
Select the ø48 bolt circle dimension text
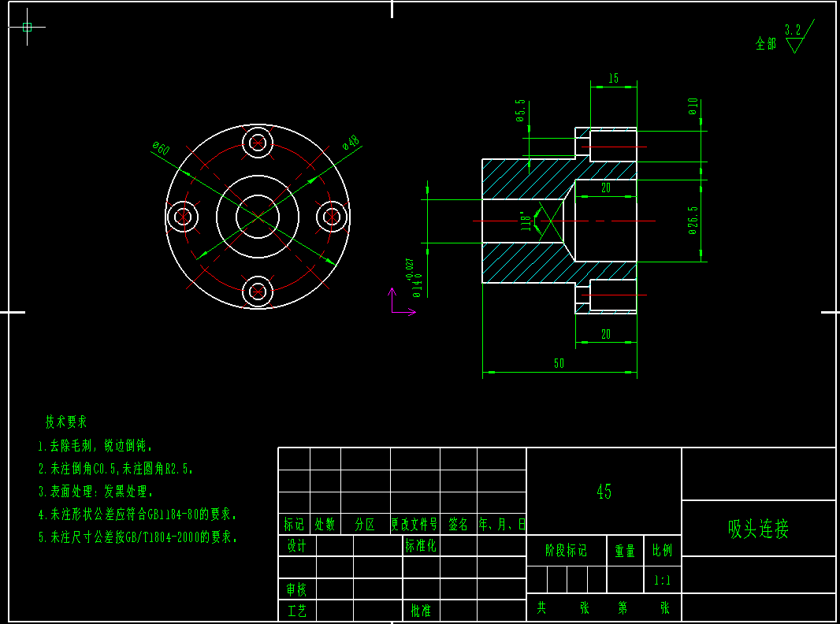coord(351,143)
